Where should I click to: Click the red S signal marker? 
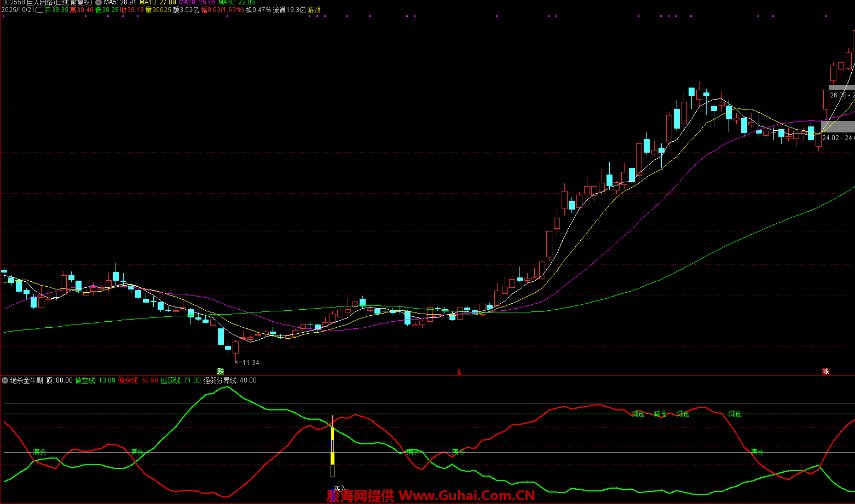tap(459, 372)
